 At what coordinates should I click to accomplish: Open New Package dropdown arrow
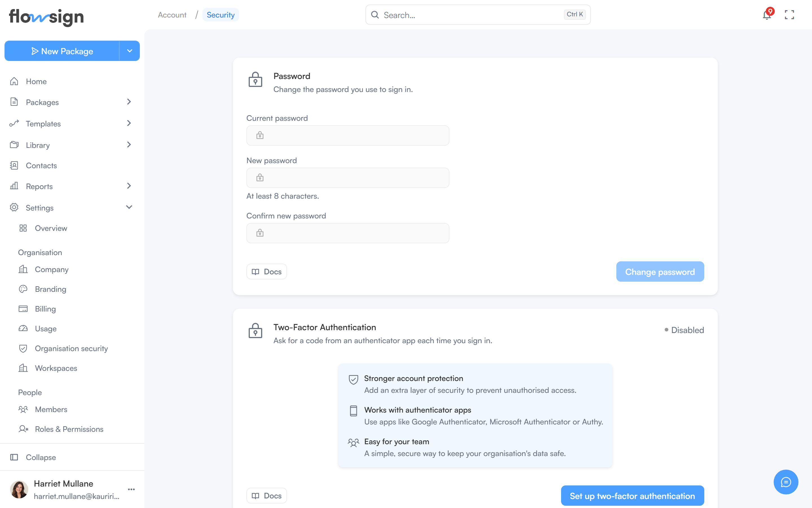[129, 51]
